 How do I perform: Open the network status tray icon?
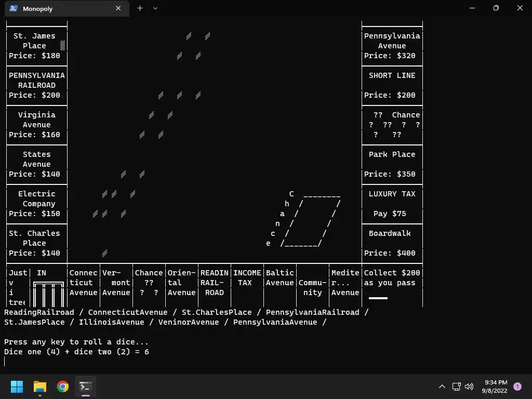pyautogui.click(x=456, y=387)
